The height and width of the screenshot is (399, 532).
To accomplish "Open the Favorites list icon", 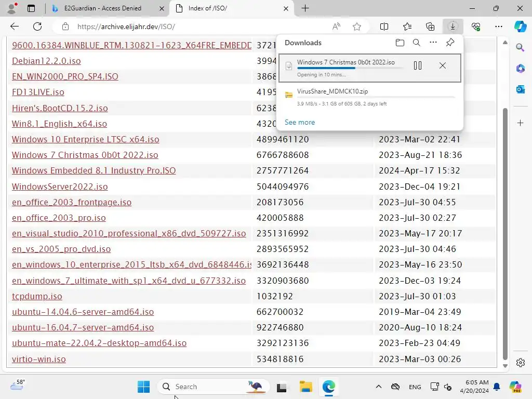I will (x=407, y=26).
